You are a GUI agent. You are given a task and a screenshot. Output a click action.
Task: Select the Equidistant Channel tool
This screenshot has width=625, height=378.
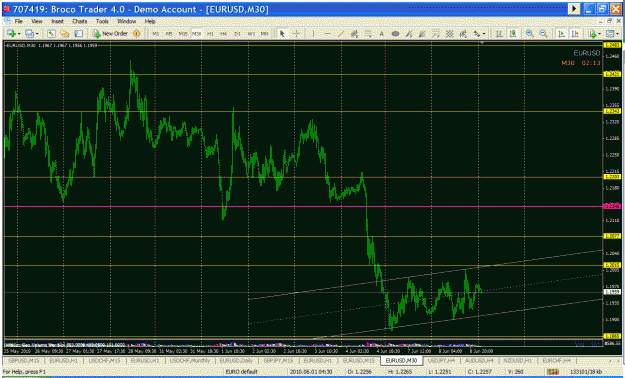[x=354, y=34]
